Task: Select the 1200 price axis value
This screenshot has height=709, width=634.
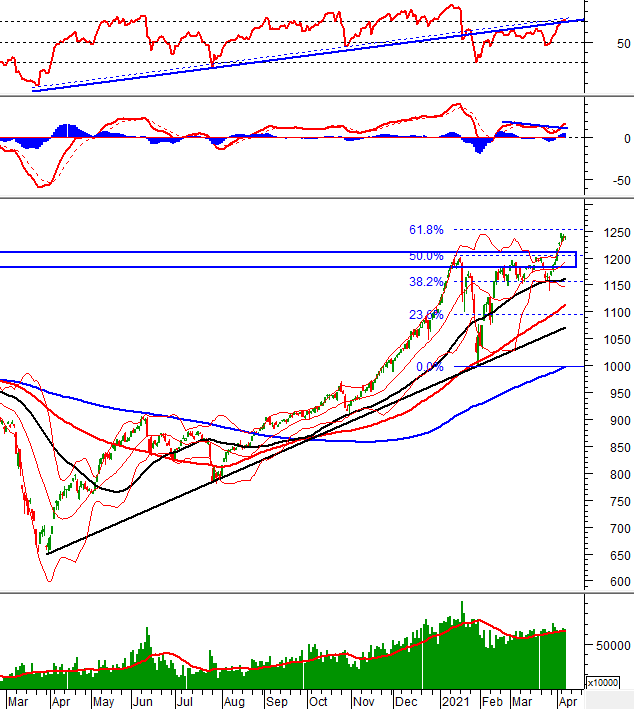Action: pyautogui.click(x=617, y=260)
